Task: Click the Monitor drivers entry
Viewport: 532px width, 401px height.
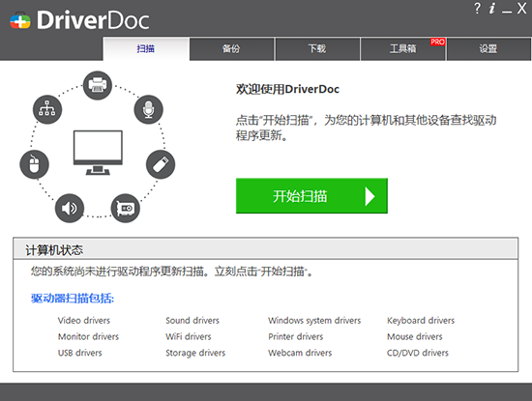Action: pyautogui.click(x=88, y=336)
